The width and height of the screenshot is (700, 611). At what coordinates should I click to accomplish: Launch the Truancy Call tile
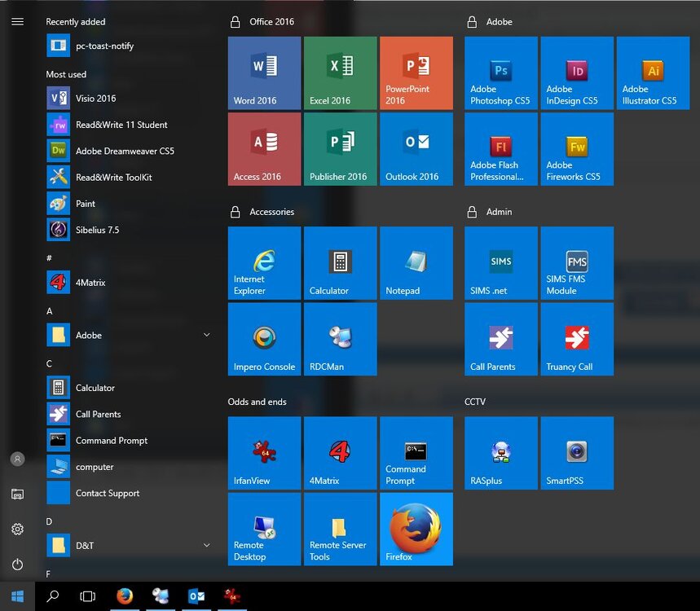577,339
